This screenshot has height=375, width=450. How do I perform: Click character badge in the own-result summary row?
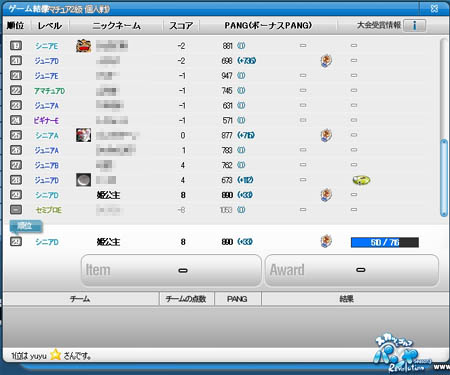pyautogui.click(x=326, y=241)
